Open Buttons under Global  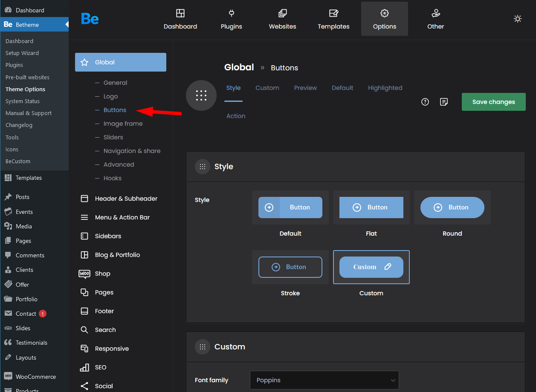point(115,110)
